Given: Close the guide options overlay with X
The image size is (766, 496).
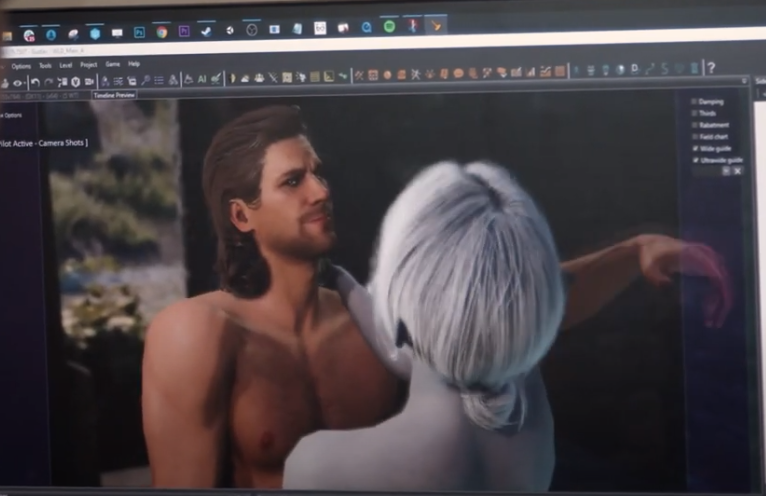Looking at the screenshot, I should pos(738,171).
